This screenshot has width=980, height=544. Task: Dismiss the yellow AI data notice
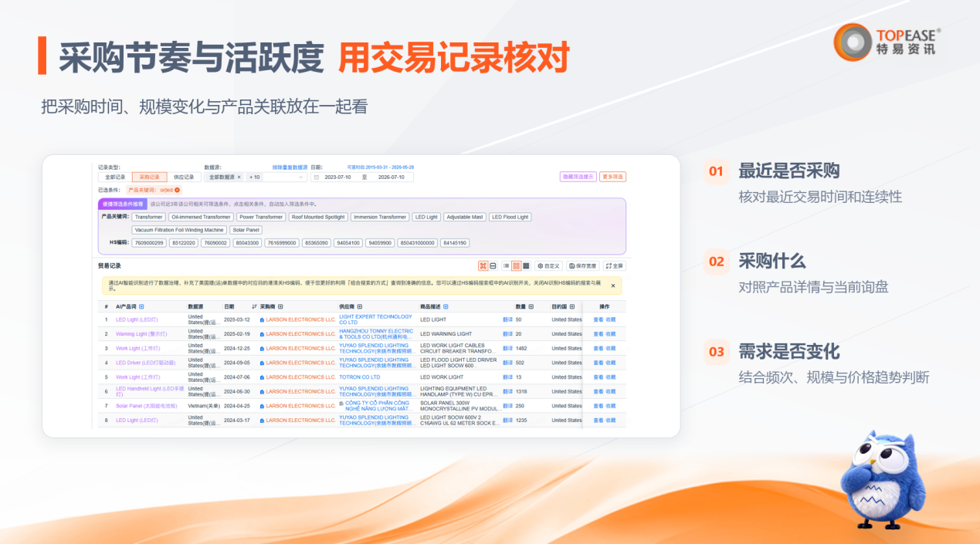tap(613, 286)
